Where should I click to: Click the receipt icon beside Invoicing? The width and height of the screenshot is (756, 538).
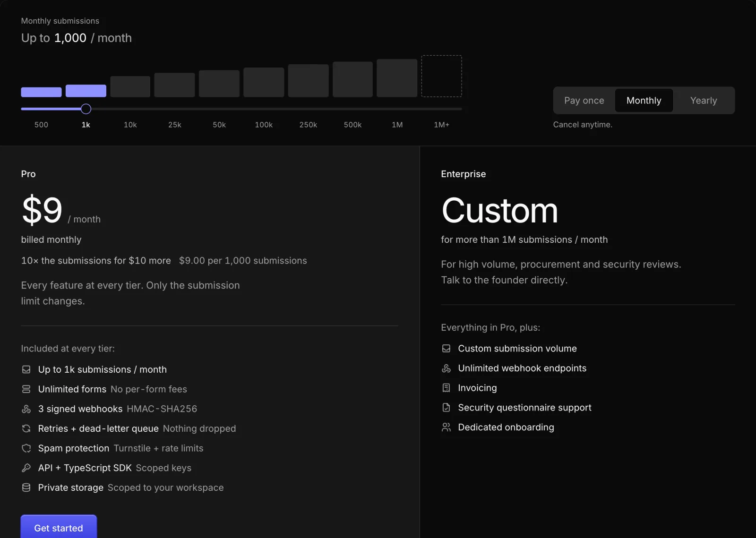click(x=446, y=388)
